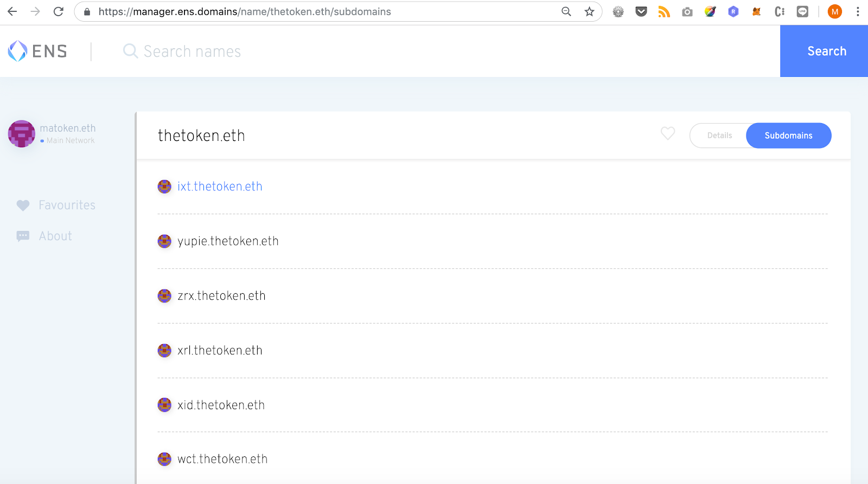
Task: Favourite thetoken.eth with the heart icon
Action: point(668,133)
